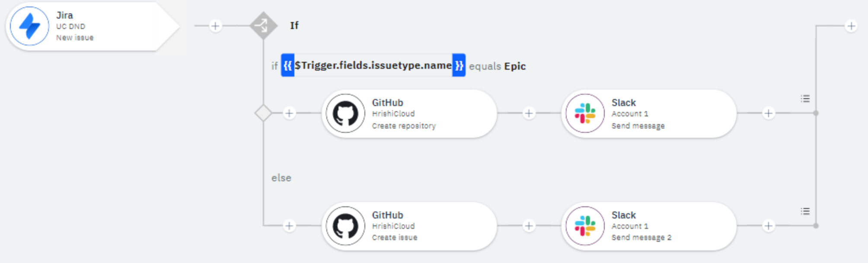Click the list icon above the else branch output

(806, 212)
